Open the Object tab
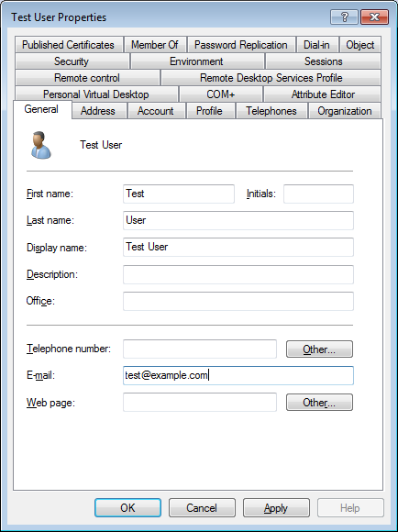The height and width of the screenshot is (532, 398). tap(360, 45)
